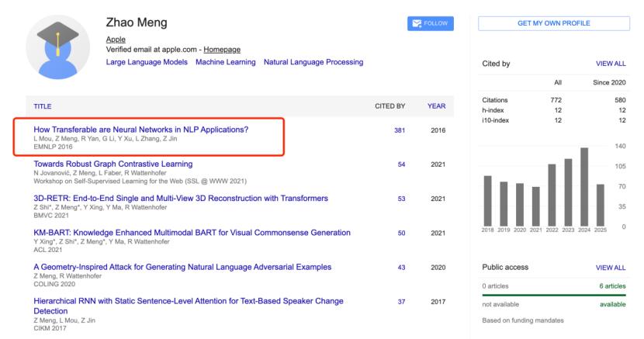The width and height of the screenshot is (644, 339).
Task: Sort articles by Year header
Action: 436,106
